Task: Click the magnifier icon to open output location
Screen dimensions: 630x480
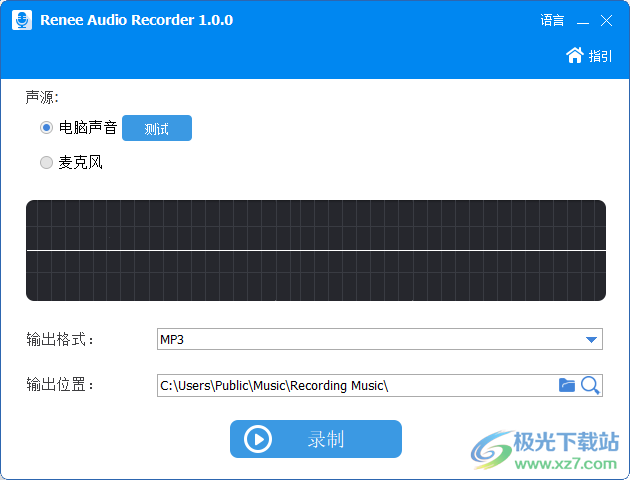Action: tap(590, 386)
